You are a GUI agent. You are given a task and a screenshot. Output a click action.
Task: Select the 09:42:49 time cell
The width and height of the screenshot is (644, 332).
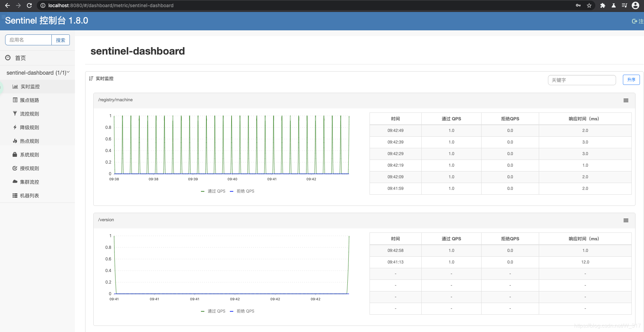point(395,131)
